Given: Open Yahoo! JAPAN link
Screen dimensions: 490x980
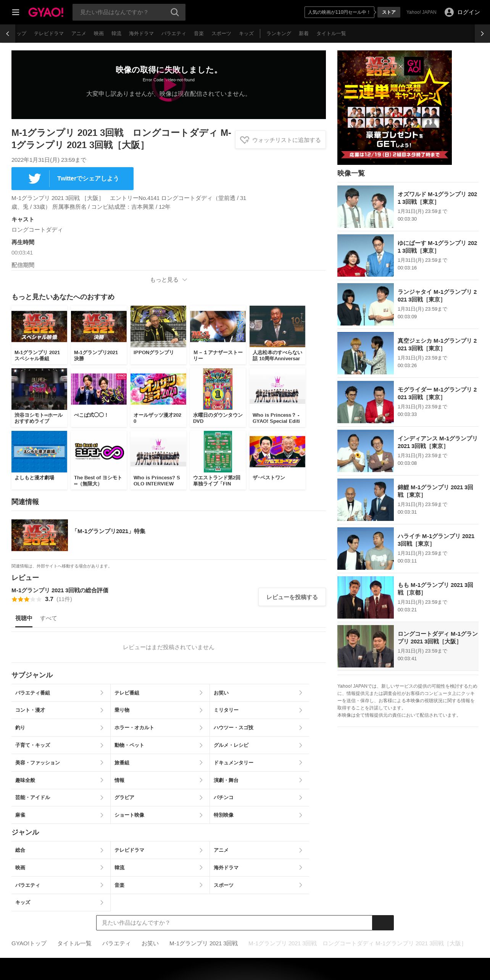Looking at the screenshot, I should 421,12.
